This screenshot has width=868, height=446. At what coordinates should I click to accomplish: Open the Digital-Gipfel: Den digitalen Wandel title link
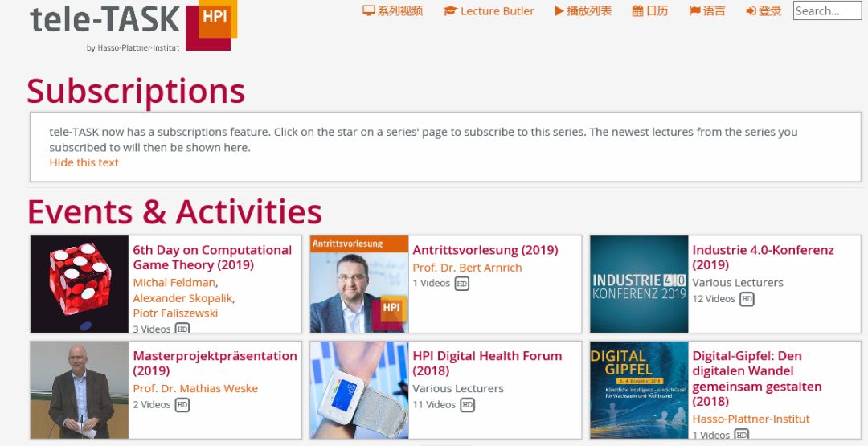[x=757, y=378]
